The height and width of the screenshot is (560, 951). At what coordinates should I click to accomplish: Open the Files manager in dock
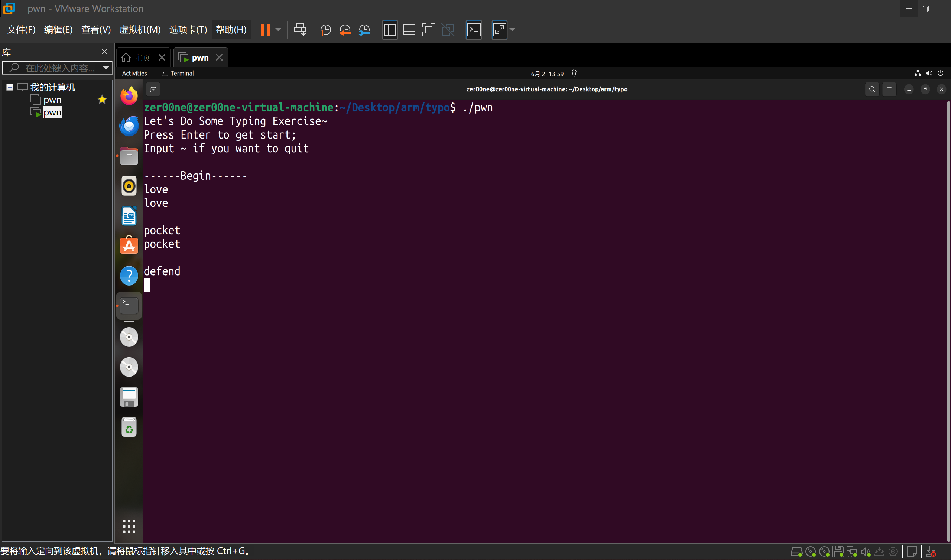pyautogui.click(x=129, y=156)
